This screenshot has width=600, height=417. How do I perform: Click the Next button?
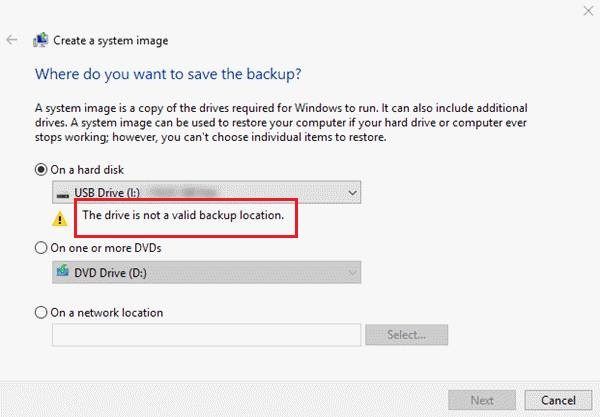coord(482,400)
